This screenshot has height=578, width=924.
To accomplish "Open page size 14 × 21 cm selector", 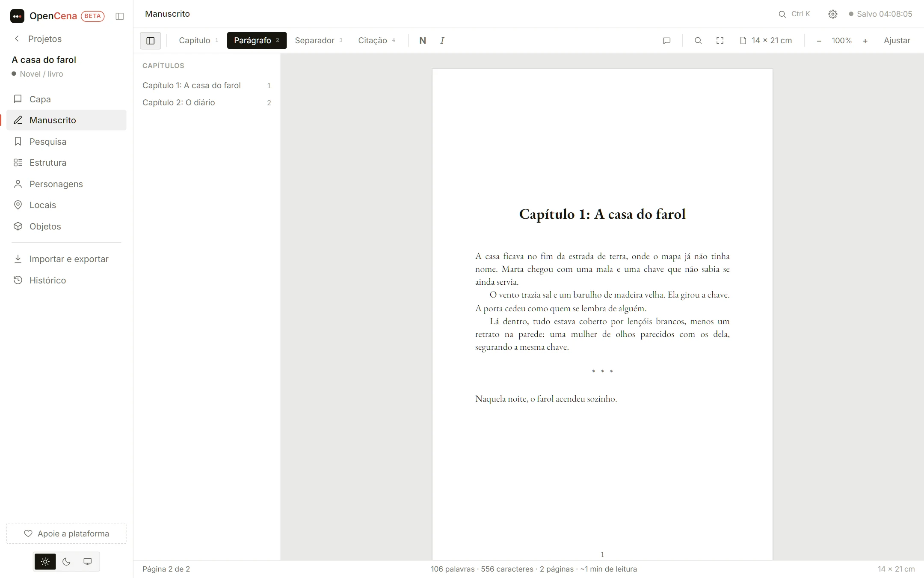I will click(x=766, y=41).
